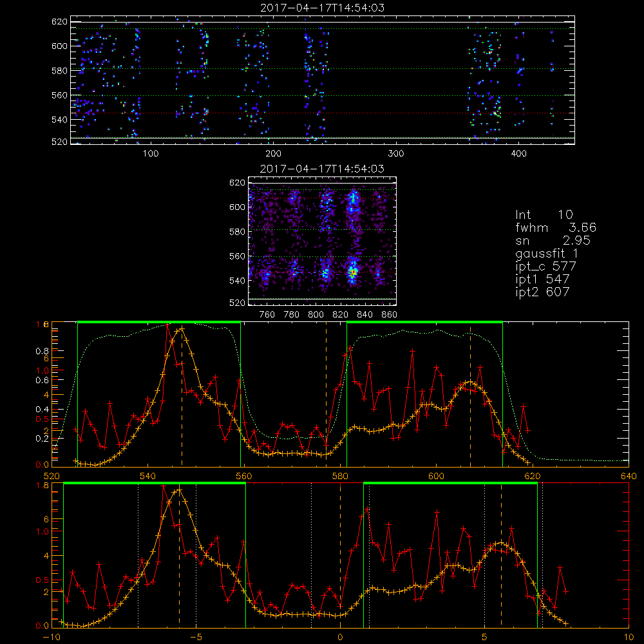
Task: Click the 'ipt1 547' readout
Action: tap(542, 279)
